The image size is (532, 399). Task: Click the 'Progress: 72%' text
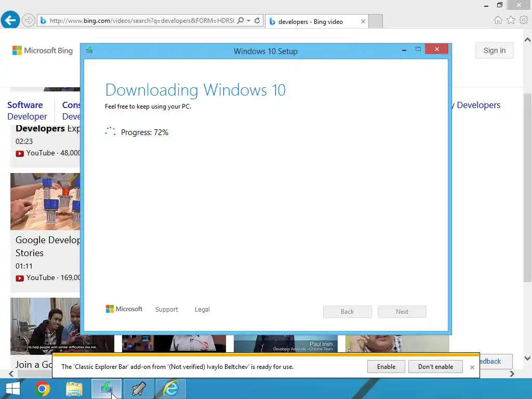coord(144,132)
